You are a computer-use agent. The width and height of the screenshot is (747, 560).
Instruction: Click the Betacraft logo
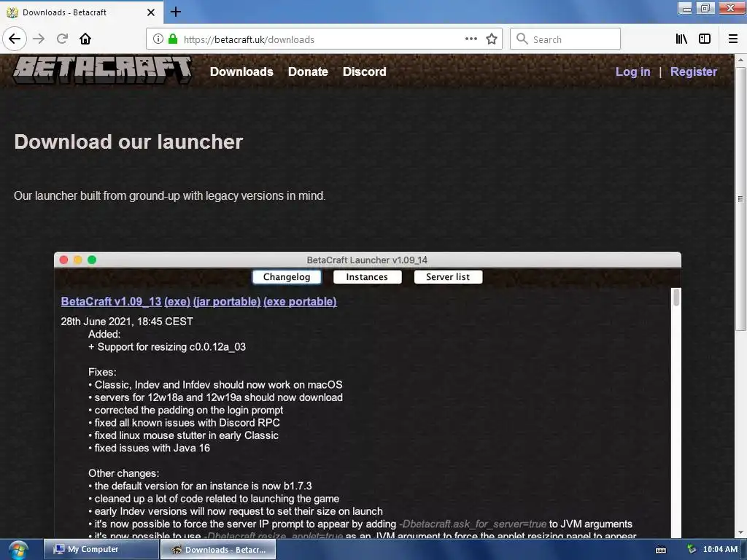point(102,71)
